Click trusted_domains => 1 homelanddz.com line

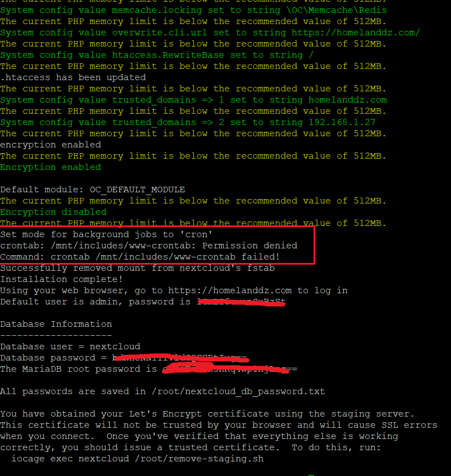(194, 100)
